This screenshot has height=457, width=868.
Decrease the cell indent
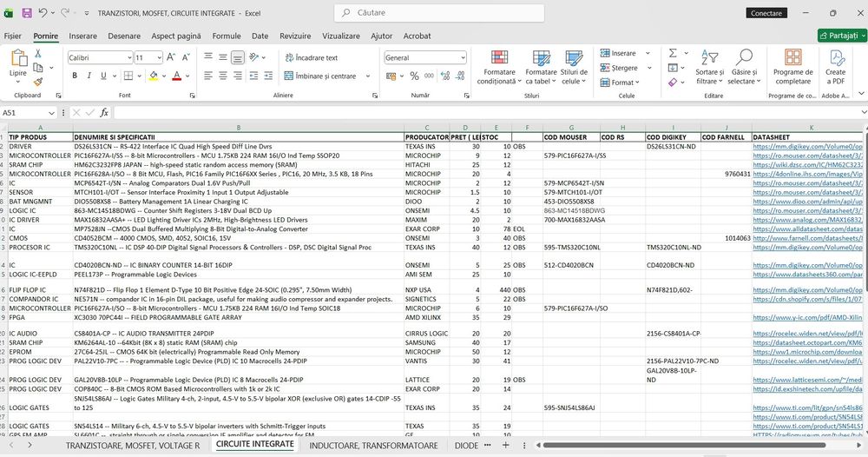pos(253,76)
